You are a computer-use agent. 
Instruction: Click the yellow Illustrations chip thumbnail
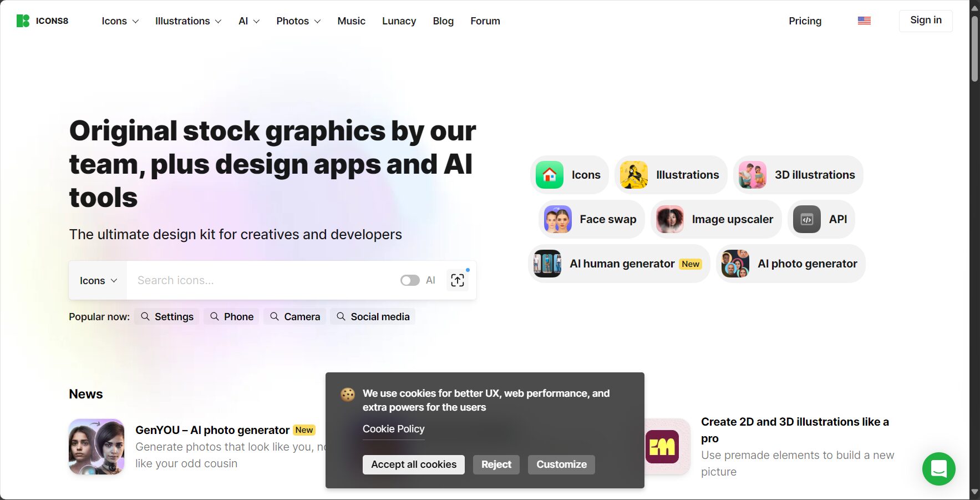click(x=634, y=175)
